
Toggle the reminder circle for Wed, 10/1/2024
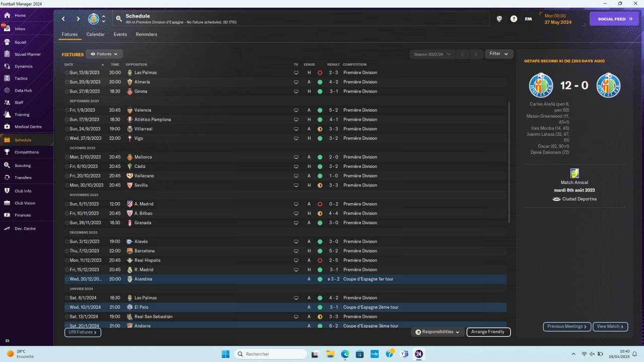click(x=67, y=307)
